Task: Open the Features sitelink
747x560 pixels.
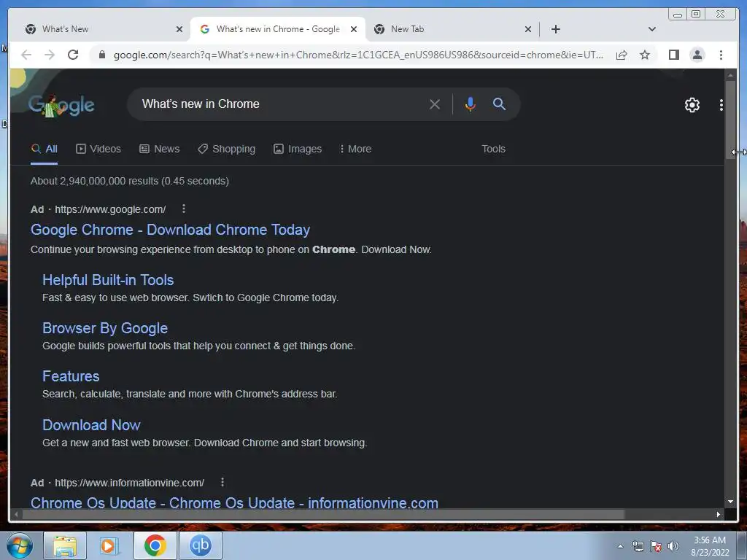Action: pos(71,376)
